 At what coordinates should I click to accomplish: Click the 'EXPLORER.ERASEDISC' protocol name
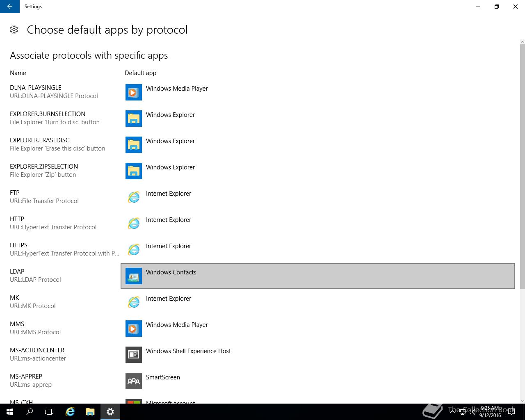point(40,140)
